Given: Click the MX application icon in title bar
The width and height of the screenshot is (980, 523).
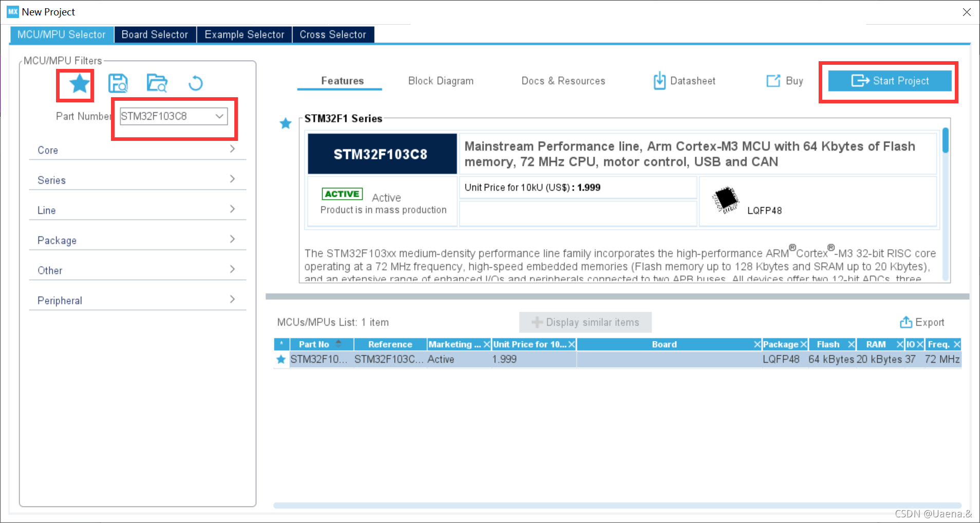Looking at the screenshot, I should pos(13,11).
